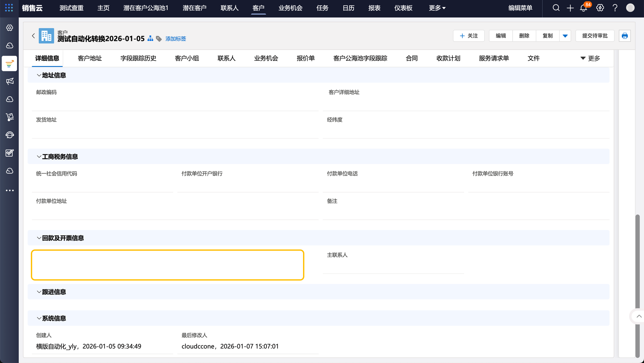This screenshot has width=644, height=363.
Task: Click the back arrow near customer title
Action: [33, 36]
